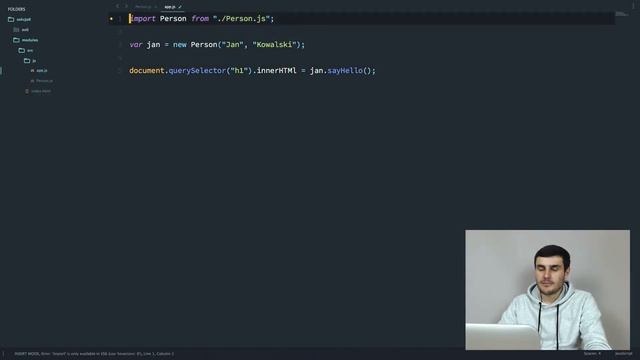Click the js folder icon
Viewport: 640px width, 360px height.
(x=27, y=60)
